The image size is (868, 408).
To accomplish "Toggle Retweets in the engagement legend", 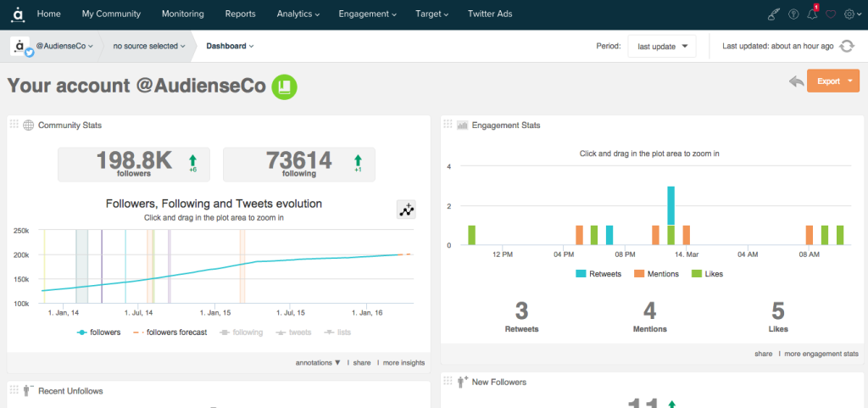I will [x=598, y=273].
